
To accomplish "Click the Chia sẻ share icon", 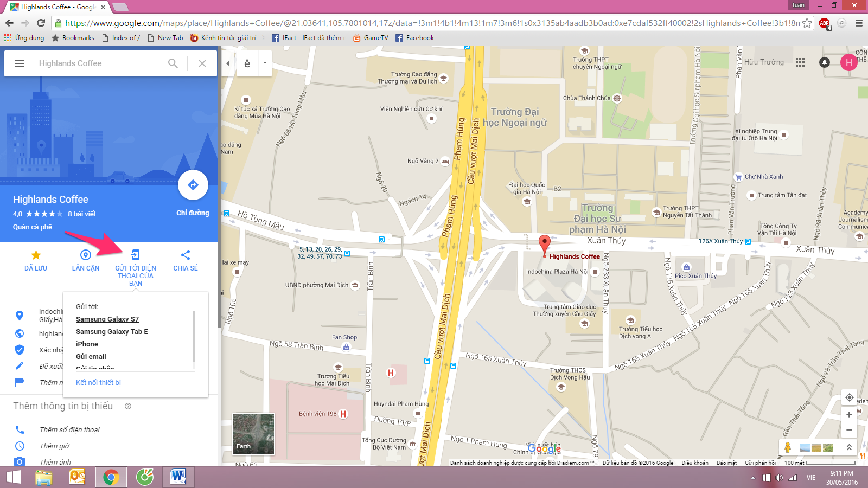I will (x=186, y=255).
